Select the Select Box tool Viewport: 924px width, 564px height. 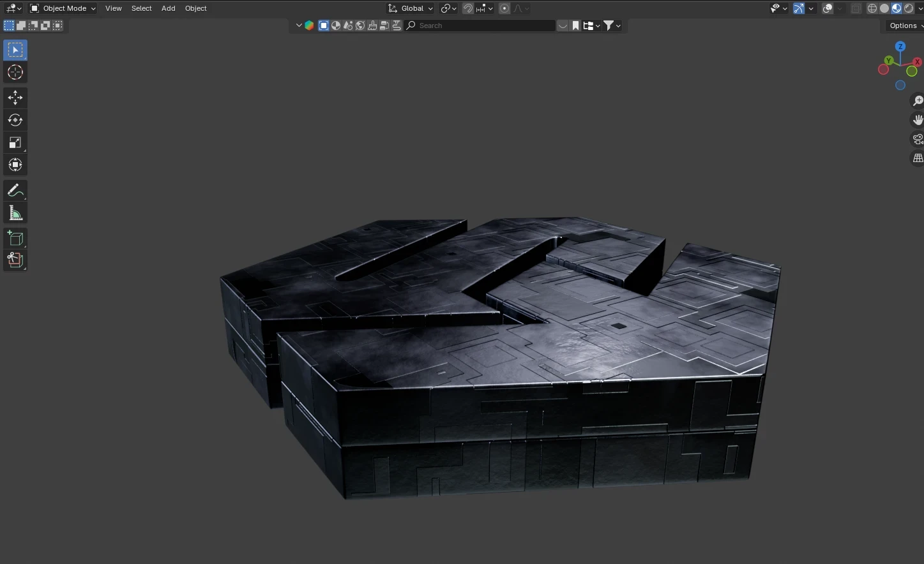point(15,50)
